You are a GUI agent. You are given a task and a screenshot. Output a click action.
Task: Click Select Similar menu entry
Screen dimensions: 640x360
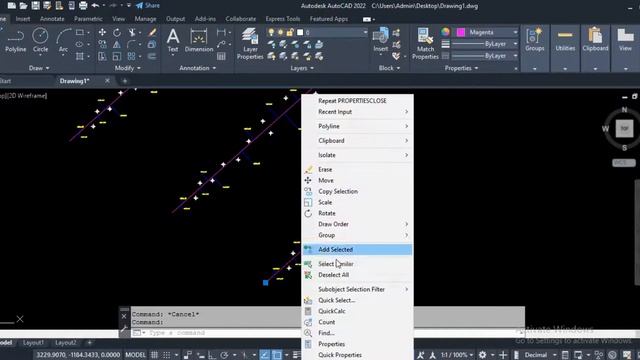358,264
